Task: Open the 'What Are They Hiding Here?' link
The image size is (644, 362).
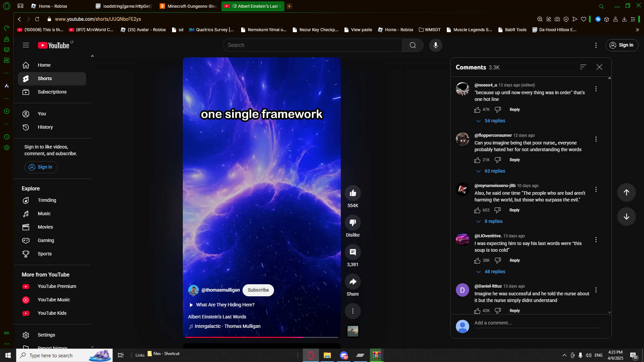Action: pyautogui.click(x=222, y=305)
